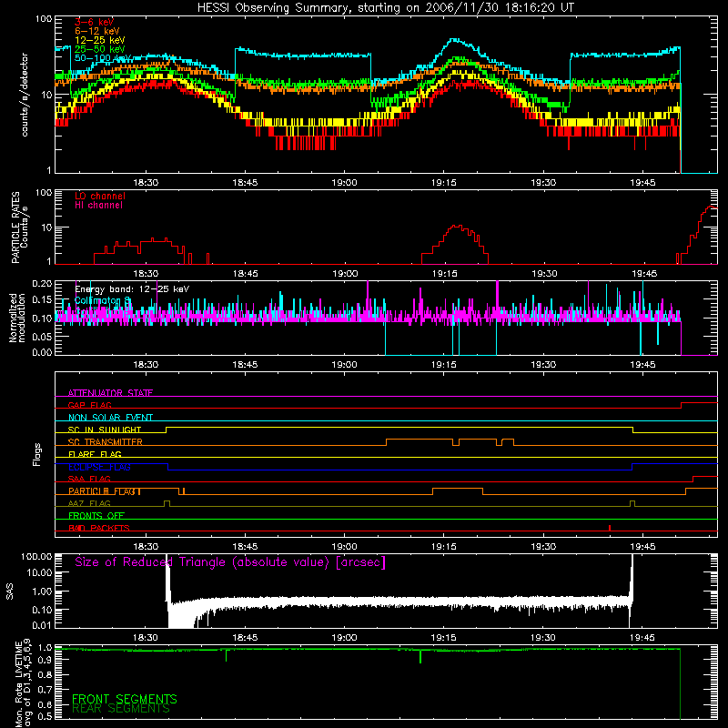Select the 'SC IN SUNLIGHT' flag label
The height and width of the screenshot is (728, 728).
pos(105,430)
